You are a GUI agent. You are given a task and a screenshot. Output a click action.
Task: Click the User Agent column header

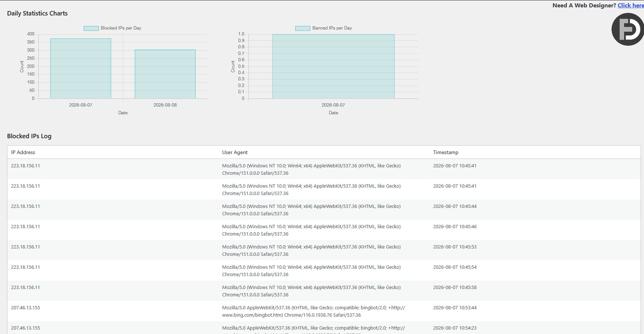pos(235,152)
